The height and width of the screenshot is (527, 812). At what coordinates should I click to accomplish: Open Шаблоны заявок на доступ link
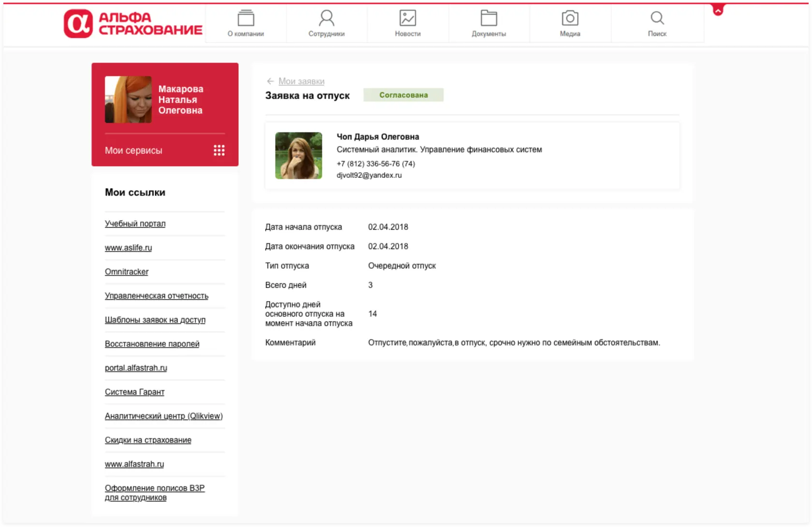155,320
